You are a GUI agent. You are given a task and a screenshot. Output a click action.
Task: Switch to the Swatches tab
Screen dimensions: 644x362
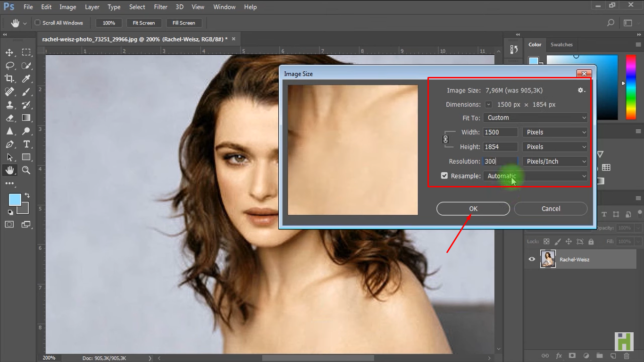click(561, 44)
